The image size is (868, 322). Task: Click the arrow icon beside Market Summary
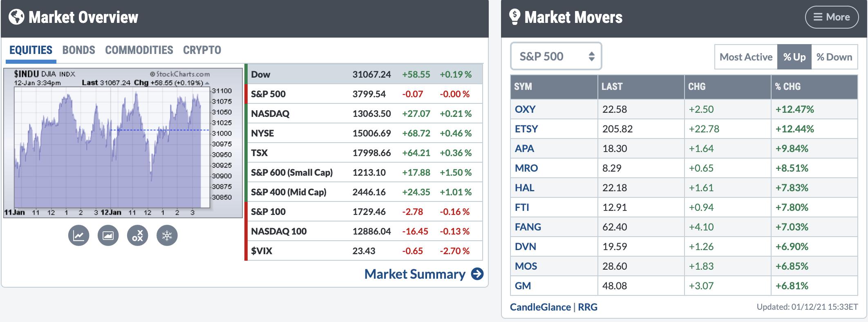click(477, 274)
